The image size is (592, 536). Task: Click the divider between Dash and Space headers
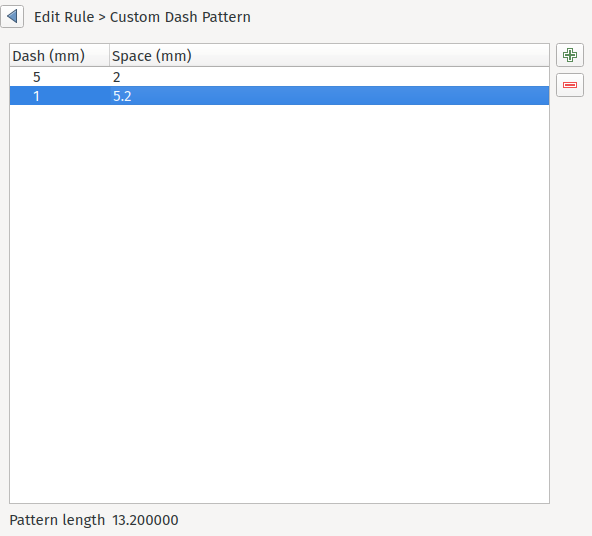(109, 56)
